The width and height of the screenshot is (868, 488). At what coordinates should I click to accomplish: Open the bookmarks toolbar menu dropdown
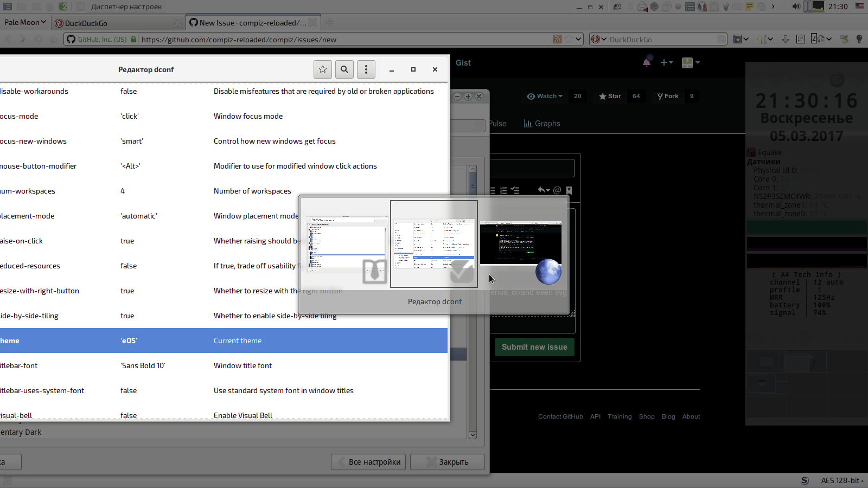[741, 39]
